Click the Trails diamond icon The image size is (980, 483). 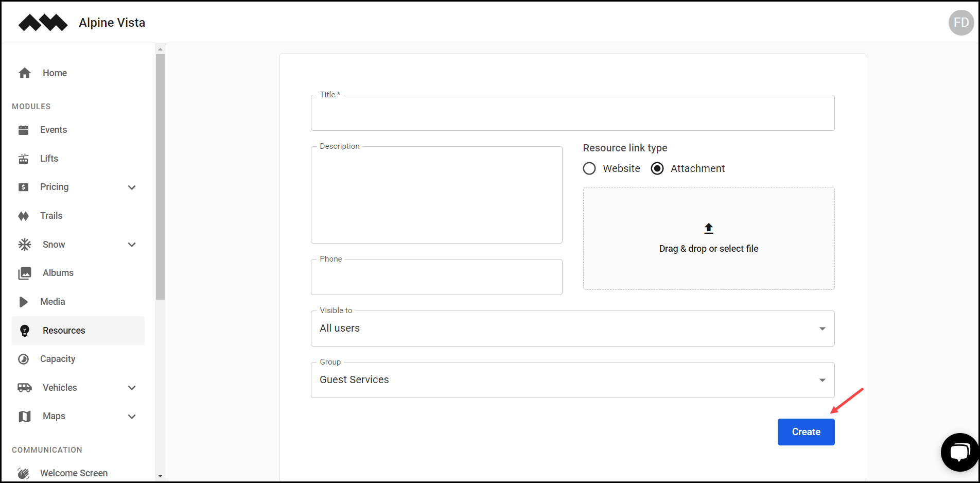(x=24, y=216)
